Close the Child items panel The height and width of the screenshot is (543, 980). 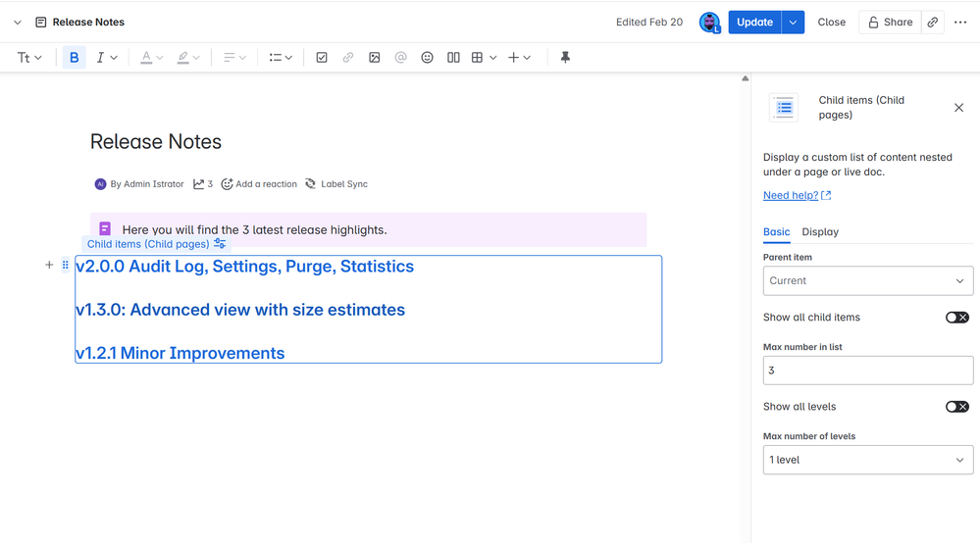(x=958, y=108)
